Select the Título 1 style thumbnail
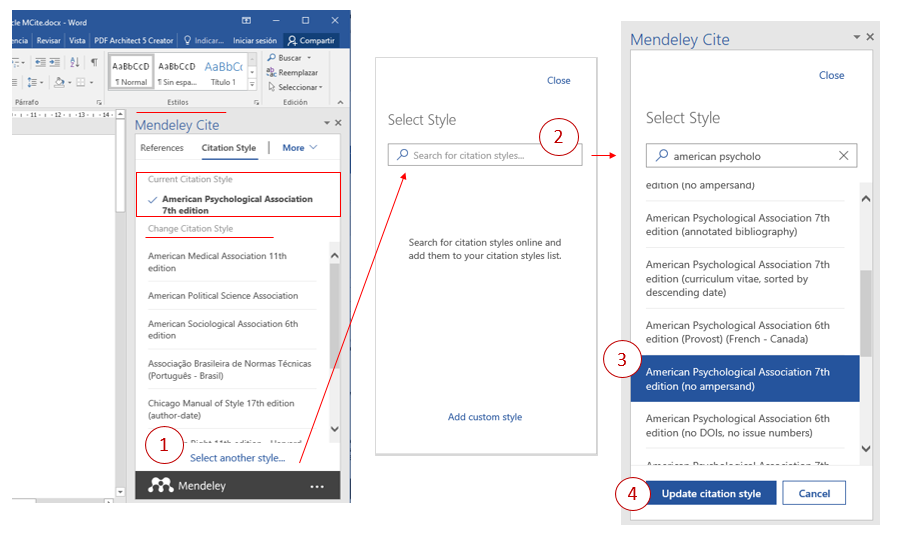909x543 pixels. [x=223, y=73]
